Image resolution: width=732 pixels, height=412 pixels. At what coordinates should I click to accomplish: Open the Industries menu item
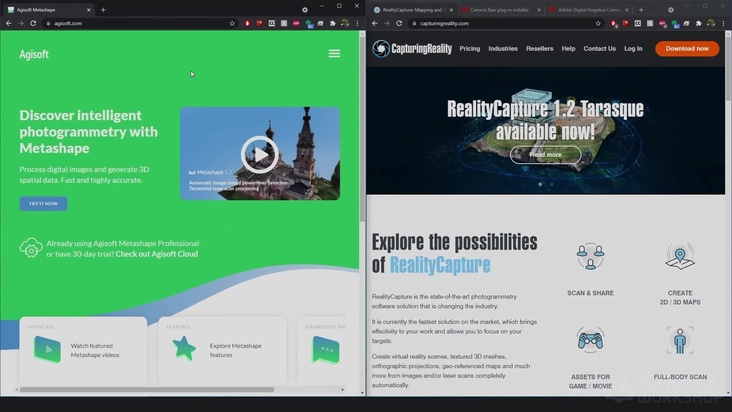[x=503, y=48]
